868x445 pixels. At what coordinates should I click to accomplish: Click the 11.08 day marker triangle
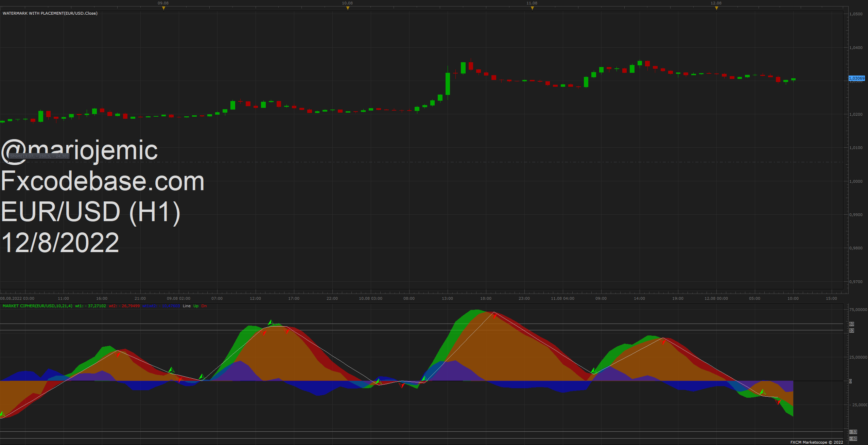click(x=532, y=8)
